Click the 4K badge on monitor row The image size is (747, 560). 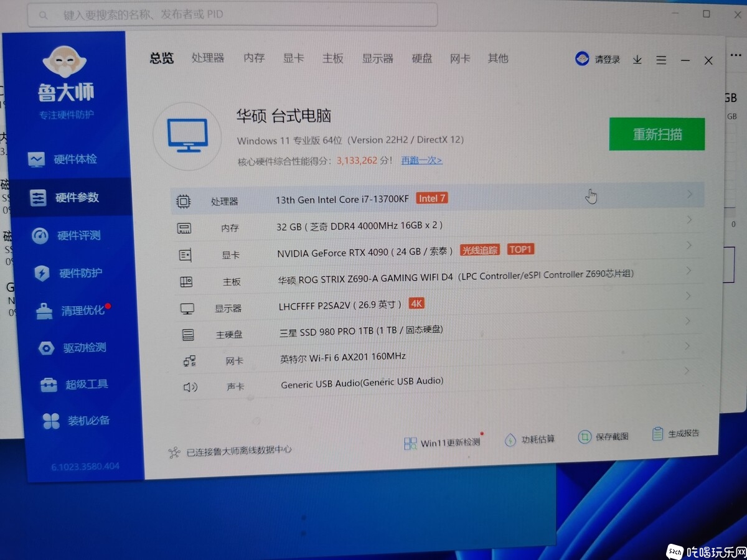pos(416,304)
